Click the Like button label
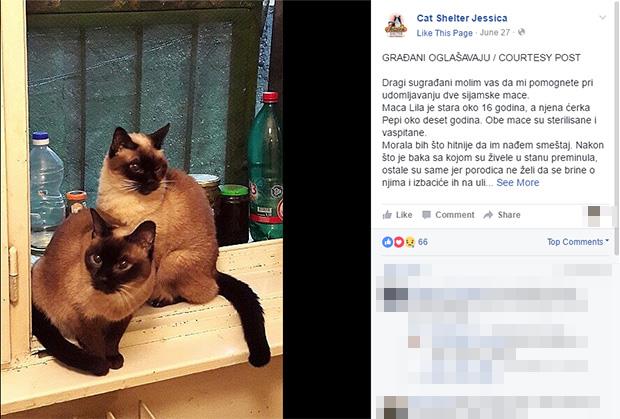Screen dimensions: 620x419 click(404, 215)
